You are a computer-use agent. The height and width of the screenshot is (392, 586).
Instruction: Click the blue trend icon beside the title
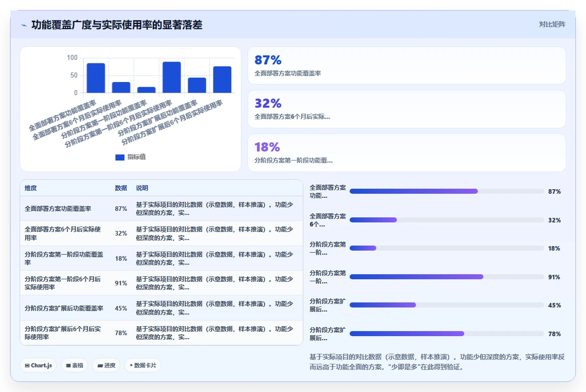[x=24, y=25]
